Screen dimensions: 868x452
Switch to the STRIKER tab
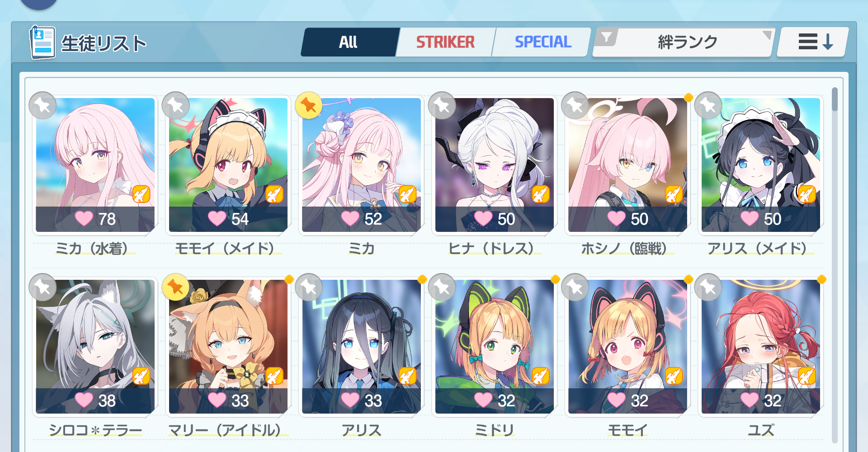coord(445,42)
